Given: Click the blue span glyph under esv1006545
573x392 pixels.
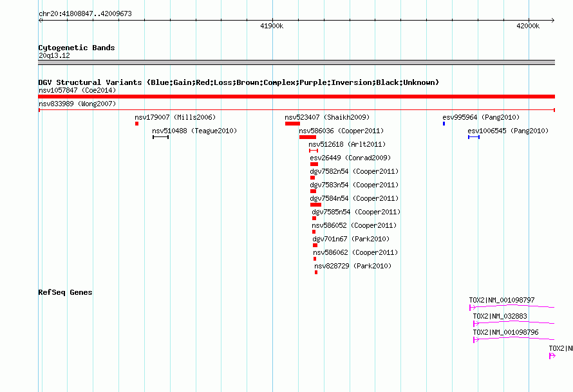Looking at the screenshot, I should click(474, 137).
